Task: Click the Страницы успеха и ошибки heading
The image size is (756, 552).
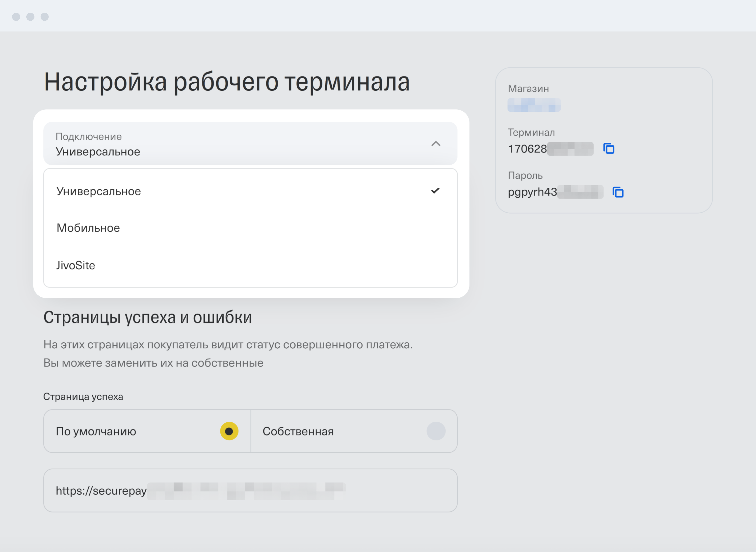Action: 147,317
